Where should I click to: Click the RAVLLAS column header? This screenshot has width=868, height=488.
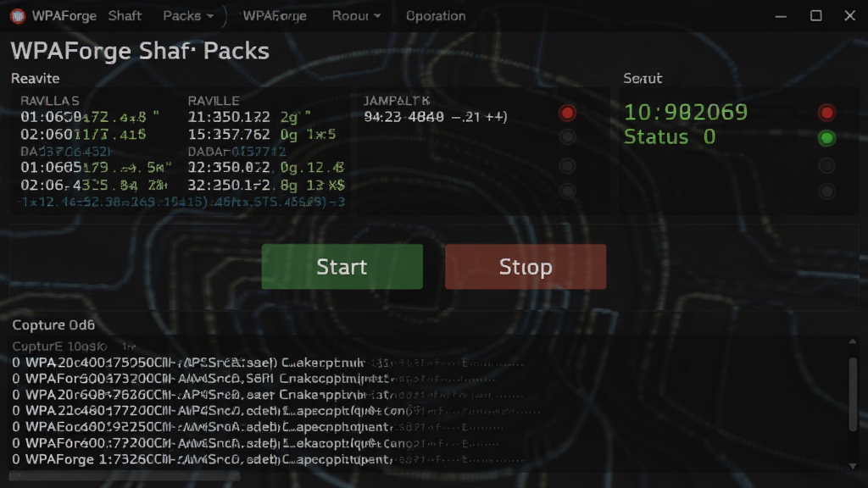(50, 101)
